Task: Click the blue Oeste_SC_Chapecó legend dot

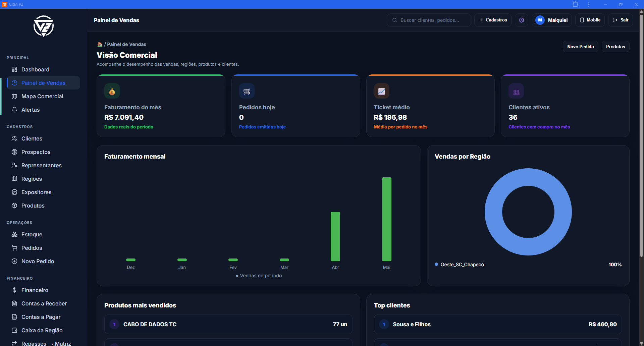Action: [x=436, y=264]
